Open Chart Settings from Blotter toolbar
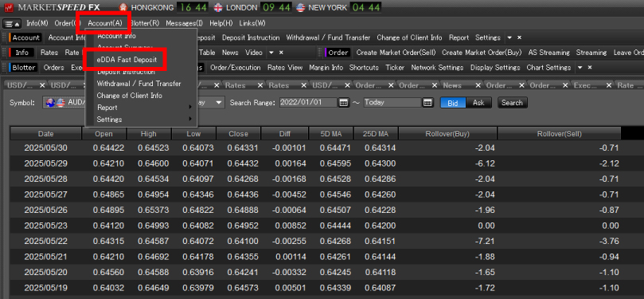This screenshot has height=299, width=644. (548, 68)
